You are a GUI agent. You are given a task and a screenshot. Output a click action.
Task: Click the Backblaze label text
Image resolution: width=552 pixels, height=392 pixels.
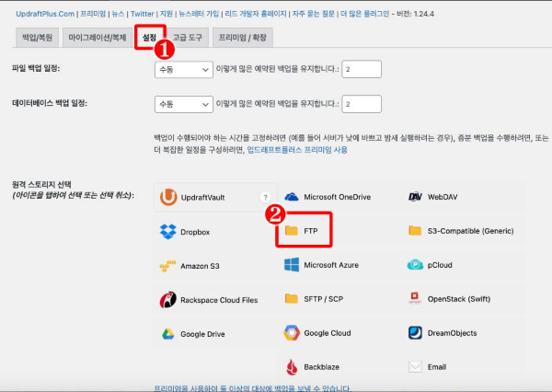tap(322, 367)
